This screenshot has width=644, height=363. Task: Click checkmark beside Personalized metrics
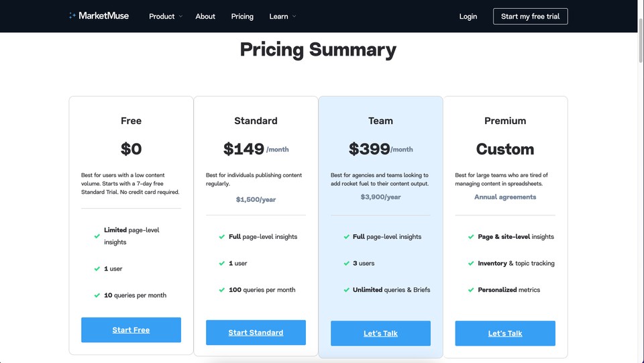click(471, 290)
